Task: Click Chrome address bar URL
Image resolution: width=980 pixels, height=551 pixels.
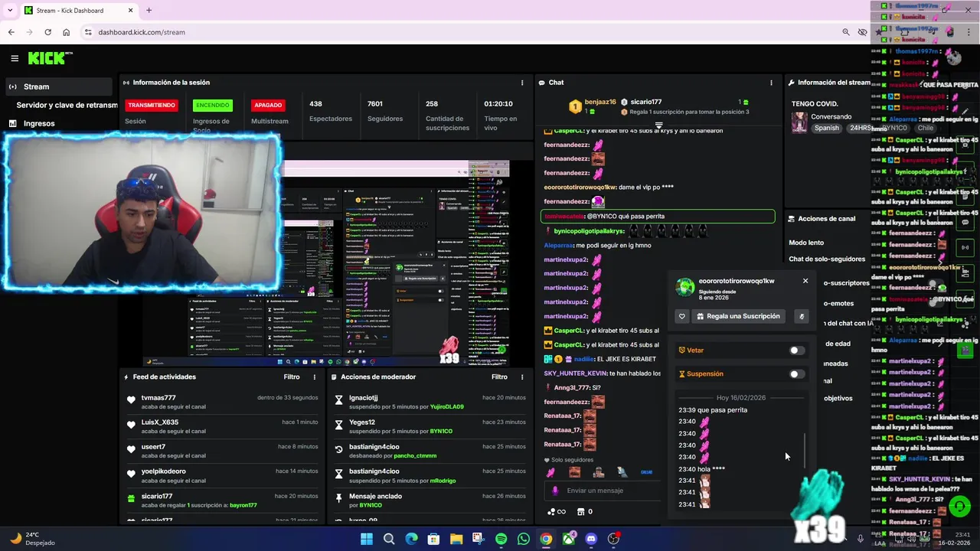Action: 142,32
